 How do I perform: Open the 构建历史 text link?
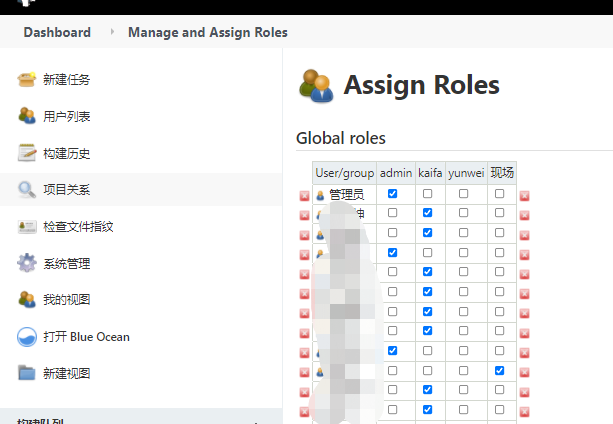[66, 153]
